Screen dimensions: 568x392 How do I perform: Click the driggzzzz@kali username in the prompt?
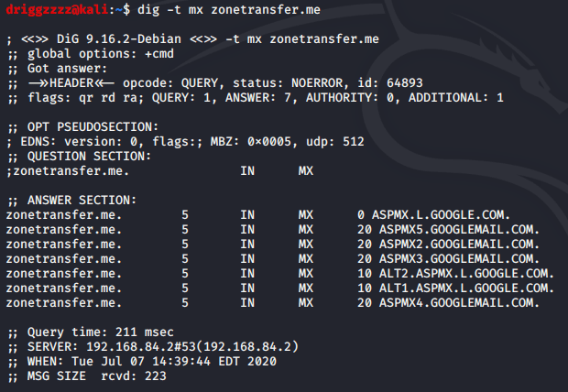[55, 9]
